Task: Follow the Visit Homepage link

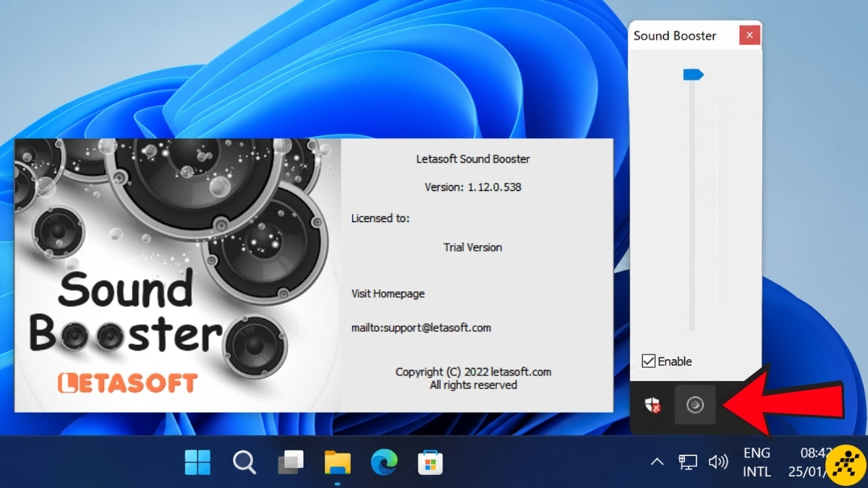Action: point(388,294)
